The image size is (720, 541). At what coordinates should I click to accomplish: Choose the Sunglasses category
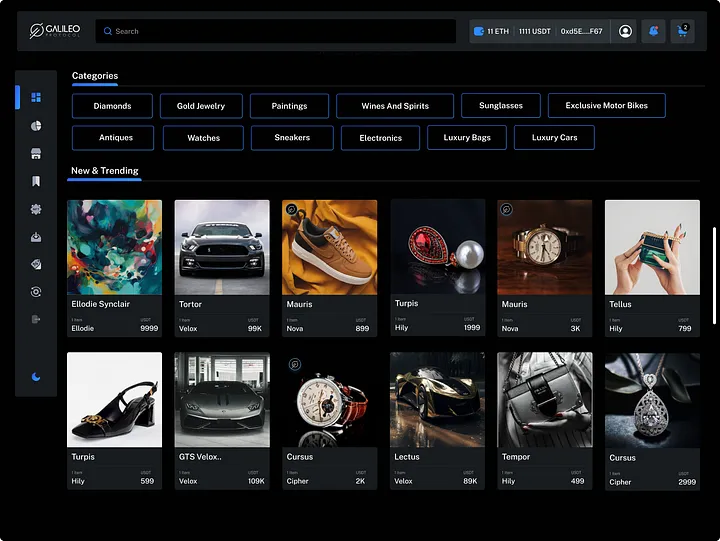pos(501,106)
